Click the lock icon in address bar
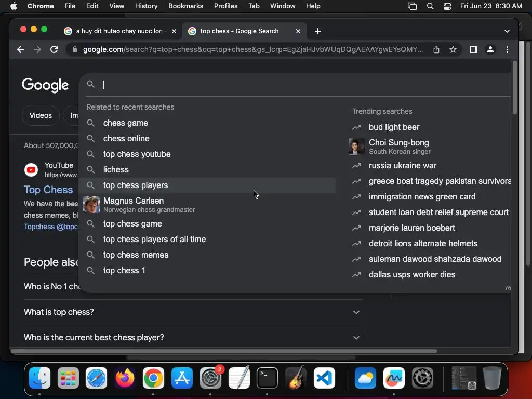The height and width of the screenshot is (399, 532). click(75, 49)
